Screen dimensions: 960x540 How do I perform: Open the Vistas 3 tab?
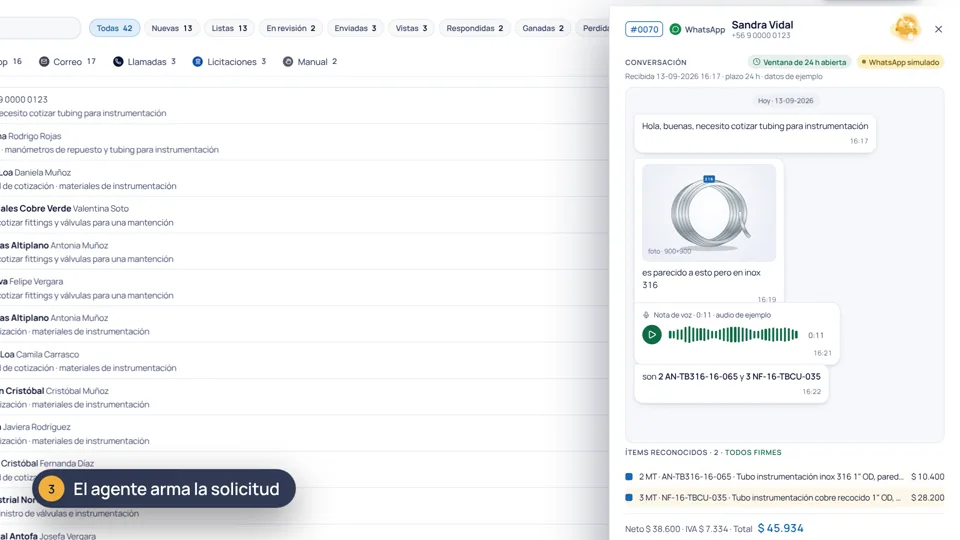click(x=411, y=28)
